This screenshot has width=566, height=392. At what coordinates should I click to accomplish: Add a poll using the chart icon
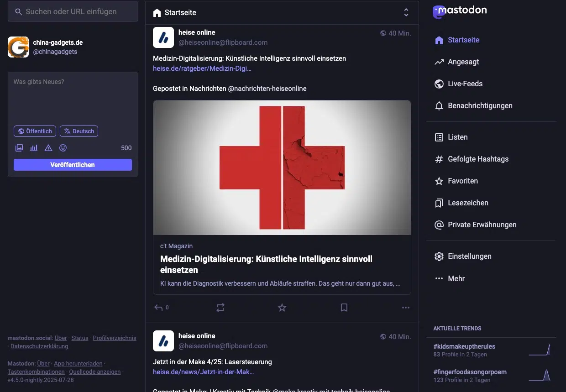[x=34, y=148]
